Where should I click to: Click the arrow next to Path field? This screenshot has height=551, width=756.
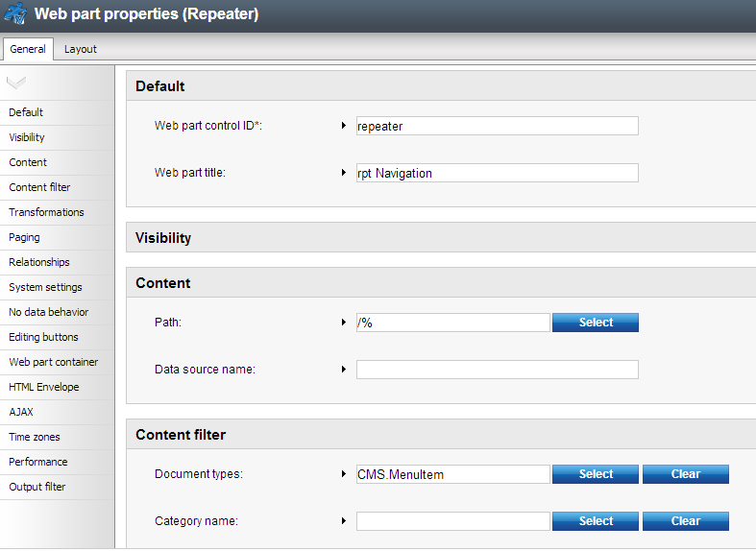pyautogui.click(x=343, y=323)
